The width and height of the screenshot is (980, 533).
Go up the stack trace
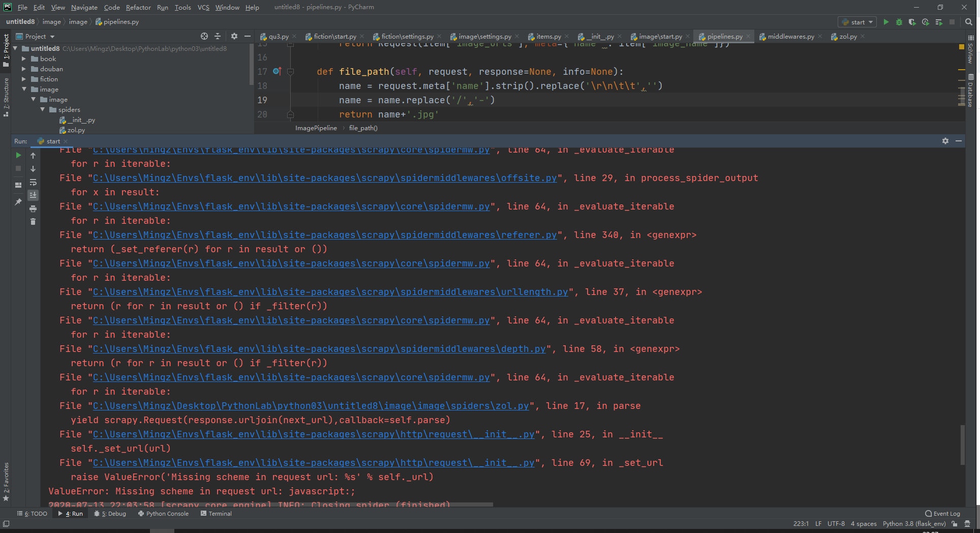coord(33,156)
